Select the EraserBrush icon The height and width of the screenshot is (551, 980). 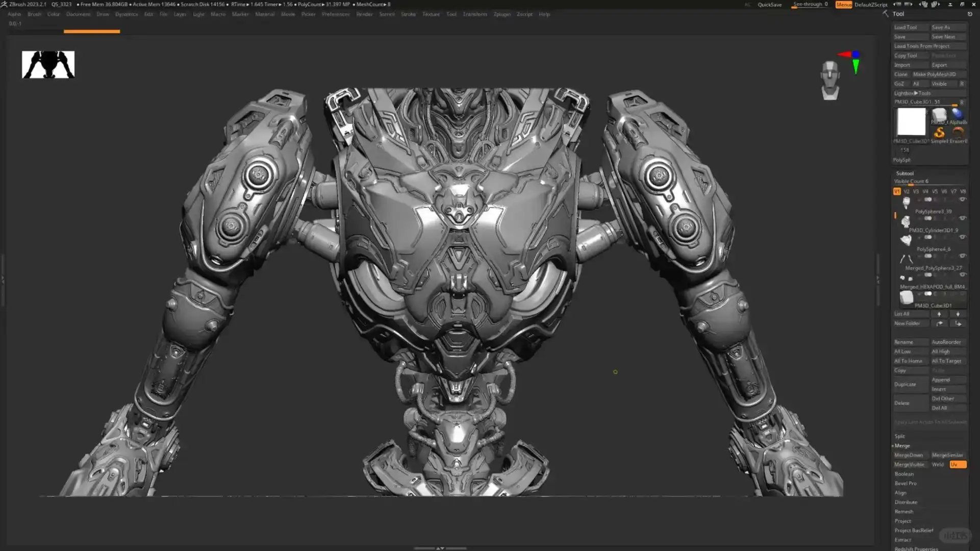tap(959, 133)
